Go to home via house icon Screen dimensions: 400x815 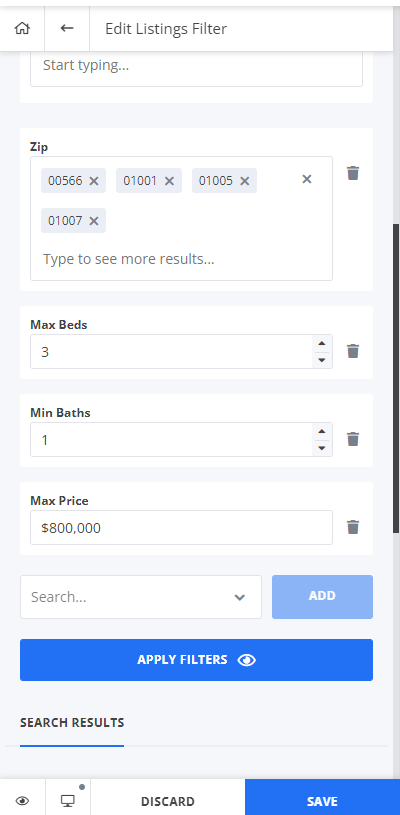(22, 28)
